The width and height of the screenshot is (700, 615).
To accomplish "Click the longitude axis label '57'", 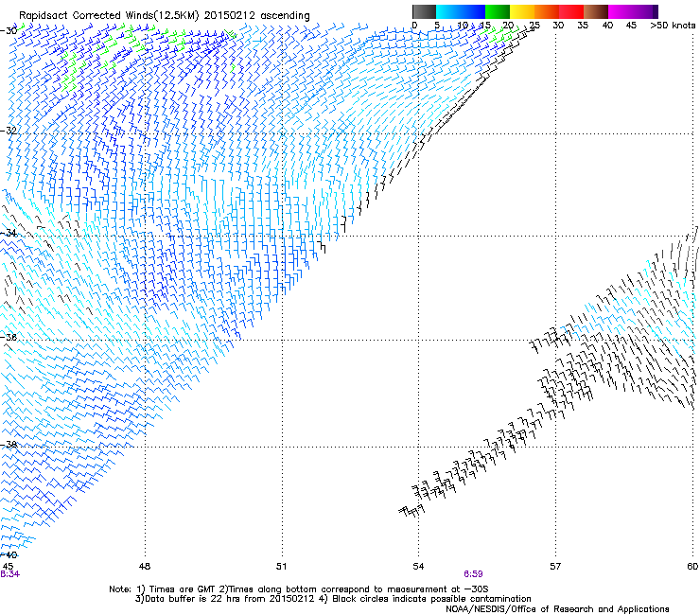I will (555, 567).
